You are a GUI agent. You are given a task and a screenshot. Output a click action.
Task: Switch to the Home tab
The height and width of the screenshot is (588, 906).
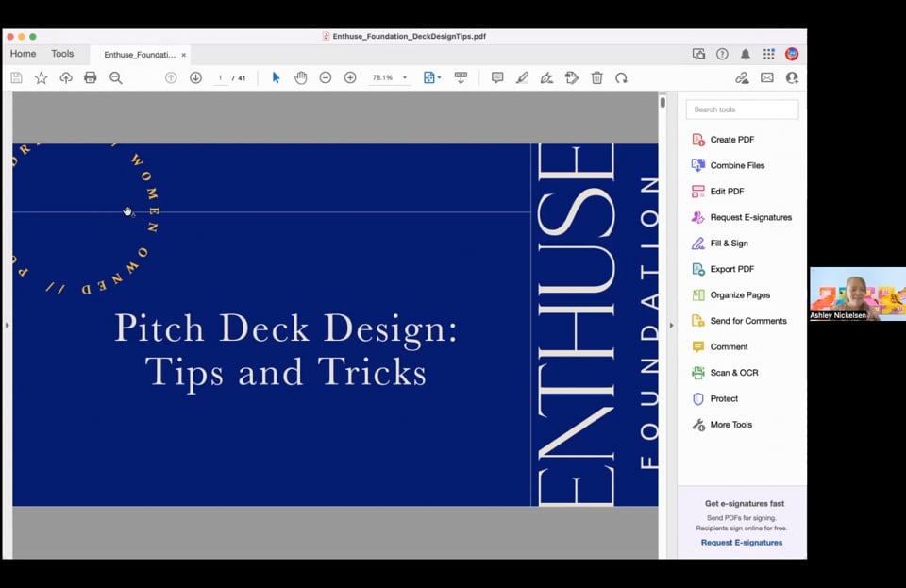coord(23,54)
